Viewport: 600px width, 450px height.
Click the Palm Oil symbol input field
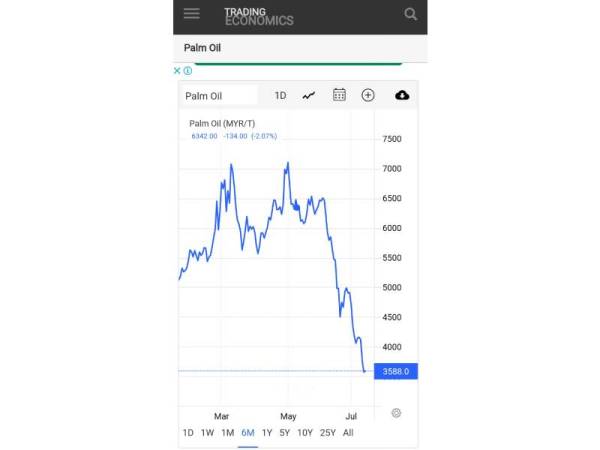219,96
